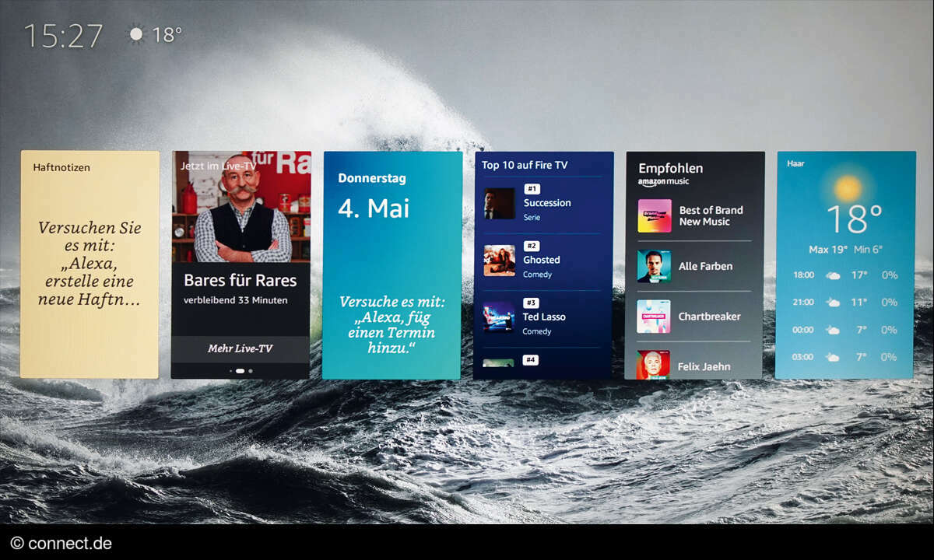Select the Alexa füg einen Termin hinzu hint
This screenshot has height=560, width=934.
click(x=392, y=324)
